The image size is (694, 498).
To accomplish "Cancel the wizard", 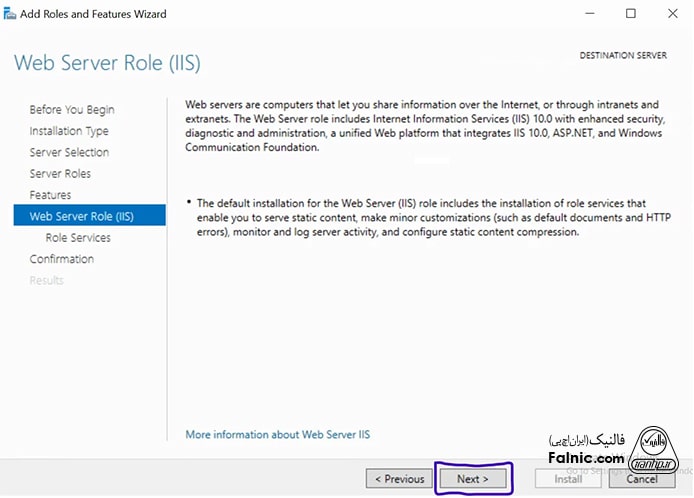I will pos(641,479).
